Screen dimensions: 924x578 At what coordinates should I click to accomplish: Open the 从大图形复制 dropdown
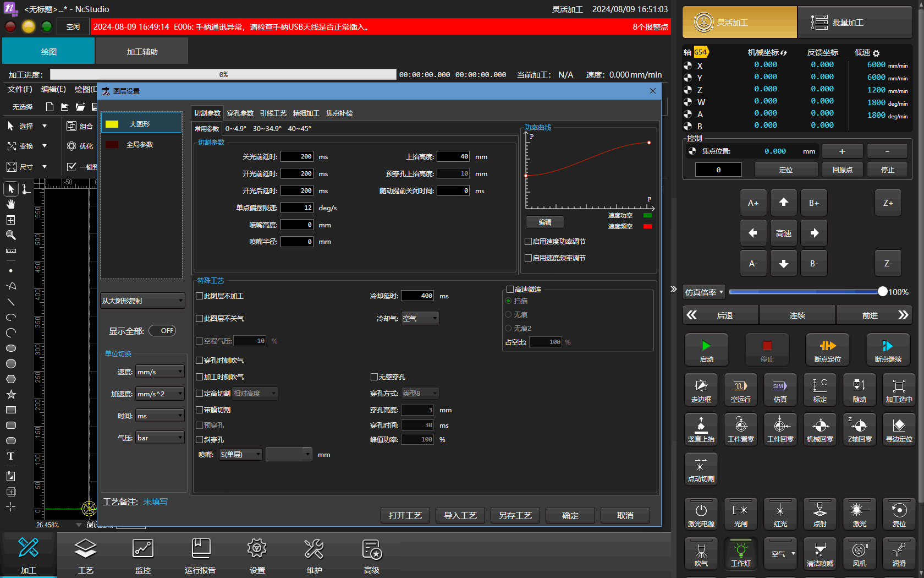[142, 301]
